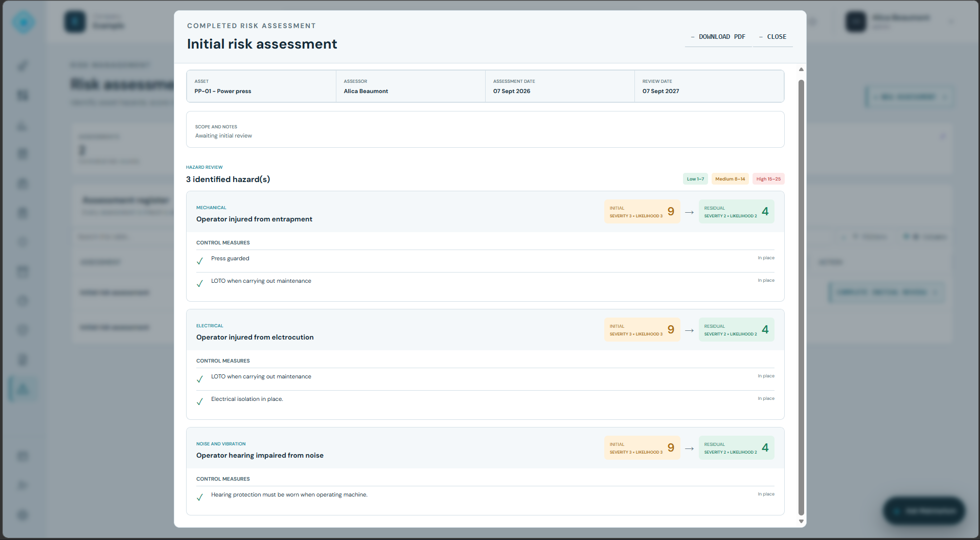Click the High 15–25 legend badge
980x540 pixels.
tap(768, 179)
